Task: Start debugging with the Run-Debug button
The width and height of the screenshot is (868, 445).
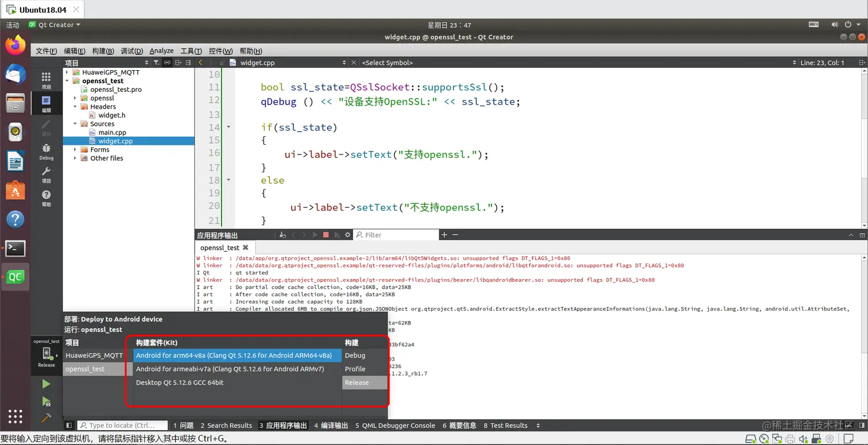Action: click(46, 401)
